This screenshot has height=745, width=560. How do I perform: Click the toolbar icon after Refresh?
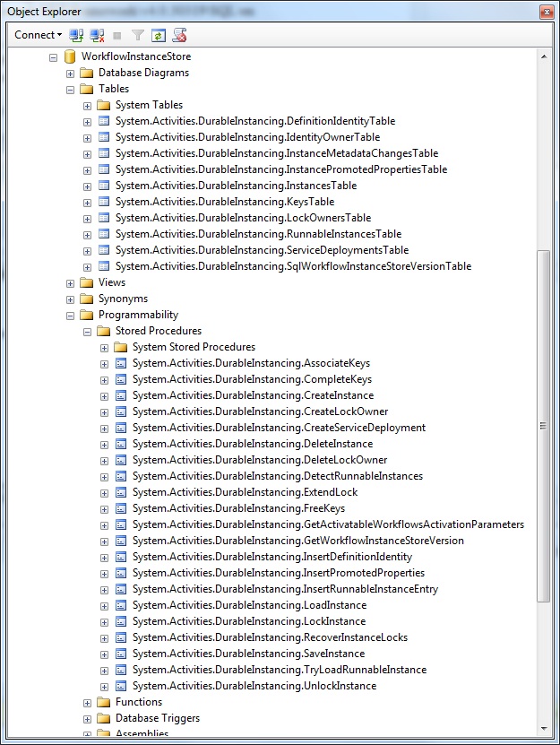pos(179,35)
